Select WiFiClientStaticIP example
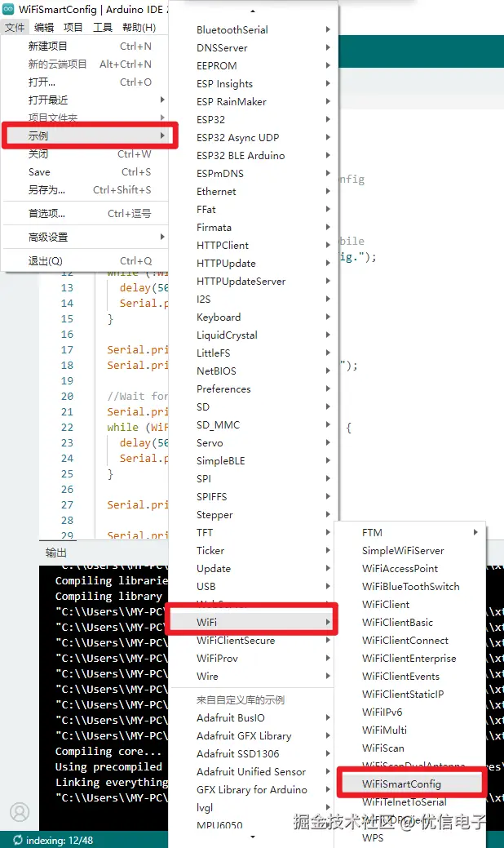Viewport: 504px width, 848px height. [410, 694]
